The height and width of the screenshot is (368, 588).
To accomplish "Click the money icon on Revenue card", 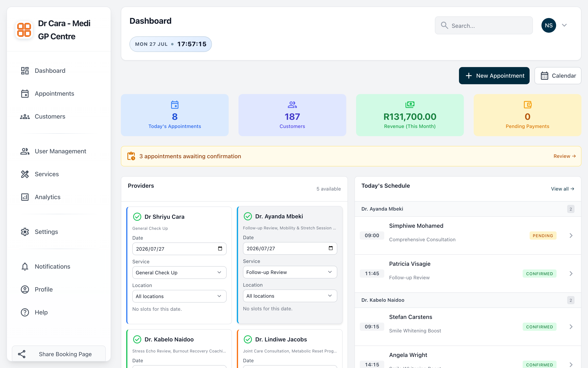I will coord(410,105).
